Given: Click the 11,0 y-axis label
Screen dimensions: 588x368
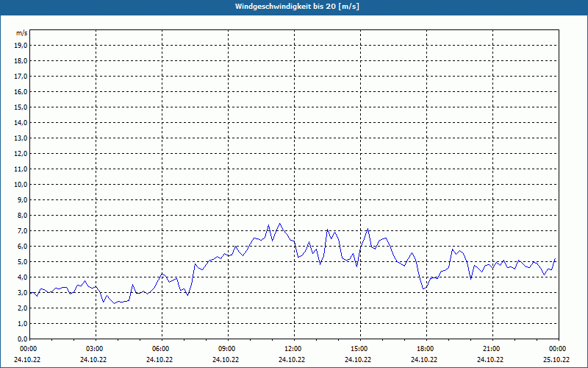Looking at the screenshot, I should click(21, 169).
